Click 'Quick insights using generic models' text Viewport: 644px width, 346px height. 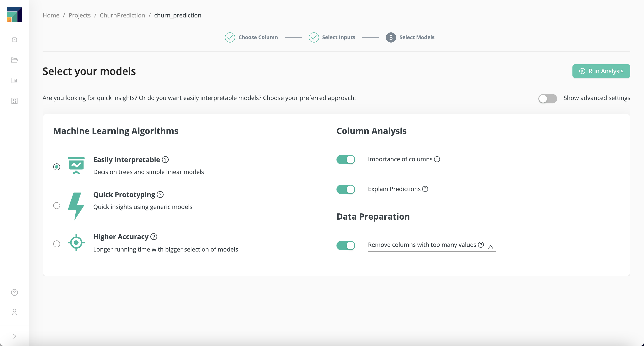pyautogui.click(x=143, y=207)
